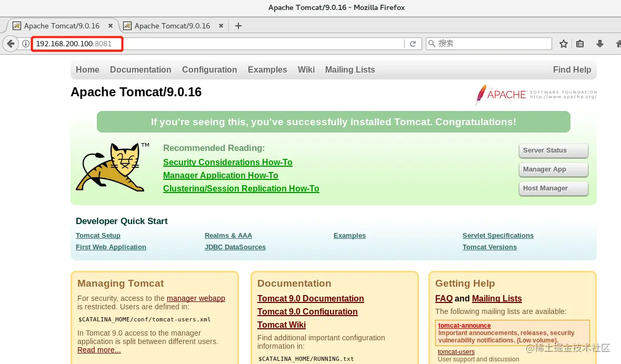Reload the page with the refresh icon
Image resolution: width=621 pixels, height=364 pixels.
413,44
